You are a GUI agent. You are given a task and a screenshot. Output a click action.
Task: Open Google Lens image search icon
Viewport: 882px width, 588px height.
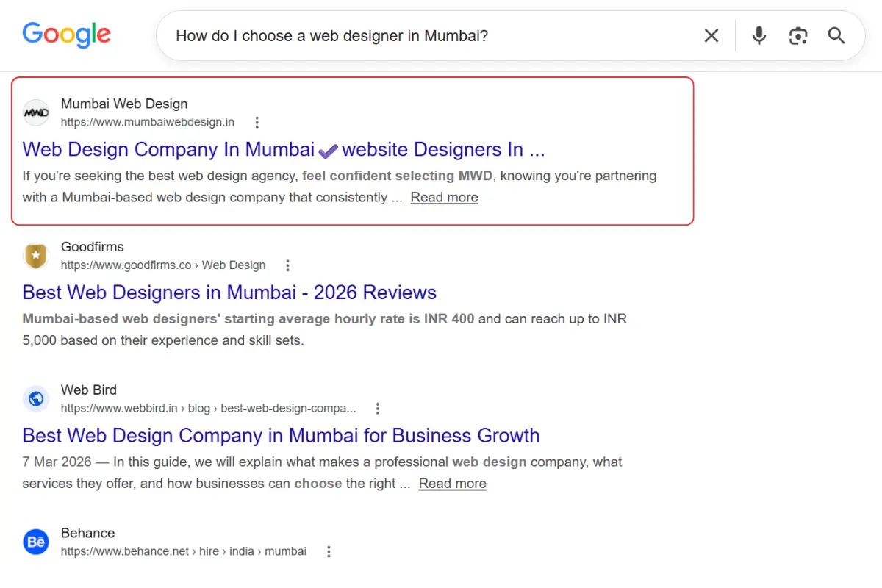coord(798,35)
